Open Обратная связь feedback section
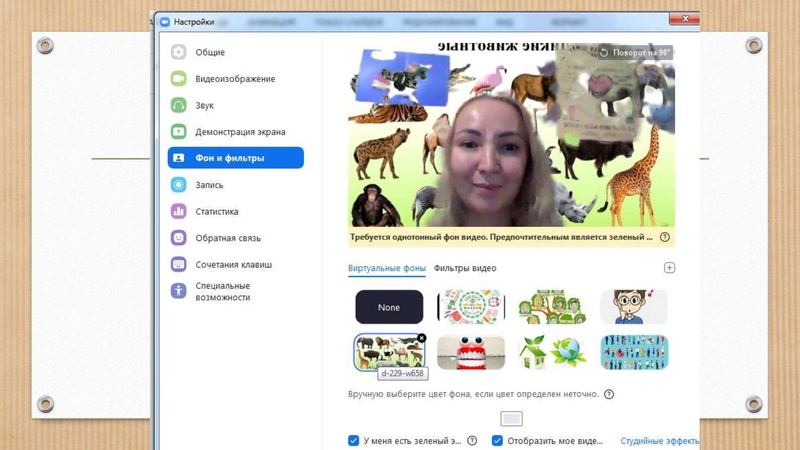This screenshot has height=450, width=800. point(227,238)
